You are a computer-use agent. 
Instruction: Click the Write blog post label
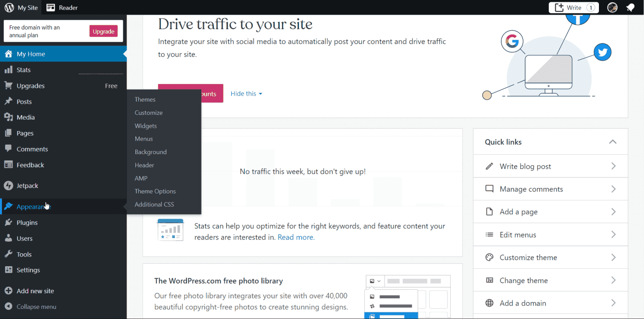525,166
